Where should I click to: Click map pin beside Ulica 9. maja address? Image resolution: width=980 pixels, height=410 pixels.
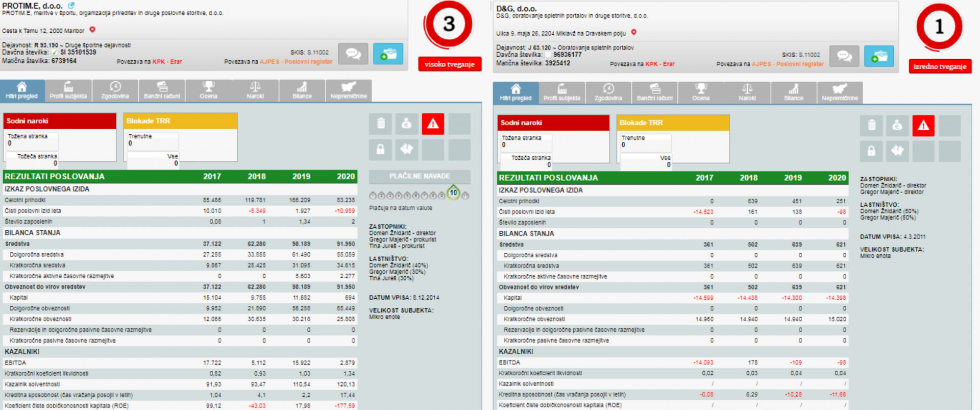coord(633,33)
